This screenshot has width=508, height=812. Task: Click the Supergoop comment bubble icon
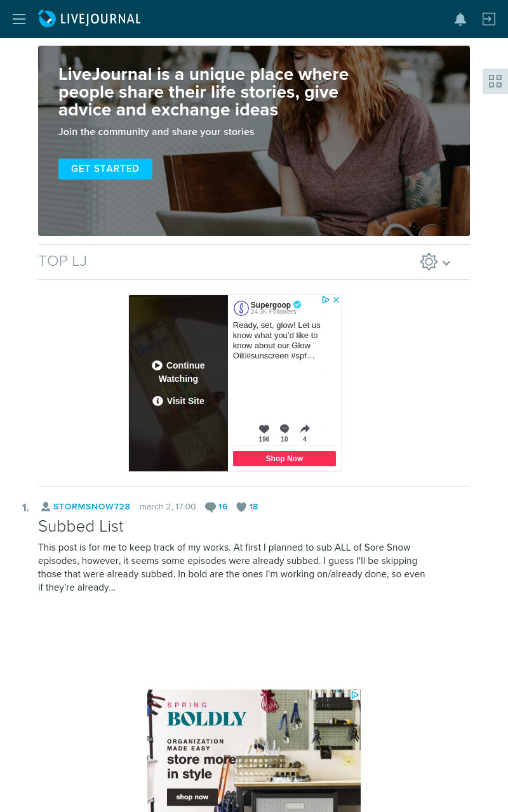284,429
